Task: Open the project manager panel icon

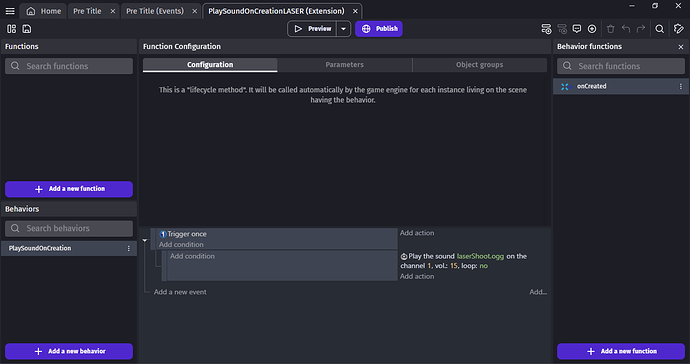Action: point(11,29)
